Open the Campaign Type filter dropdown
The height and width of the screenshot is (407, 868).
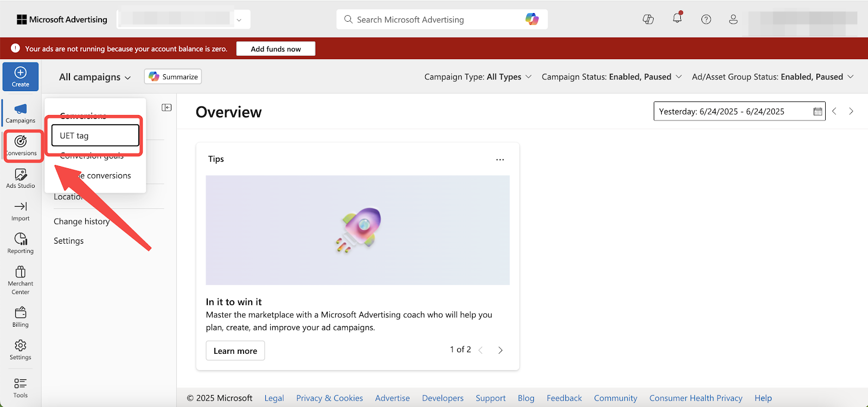click(478, 77)
